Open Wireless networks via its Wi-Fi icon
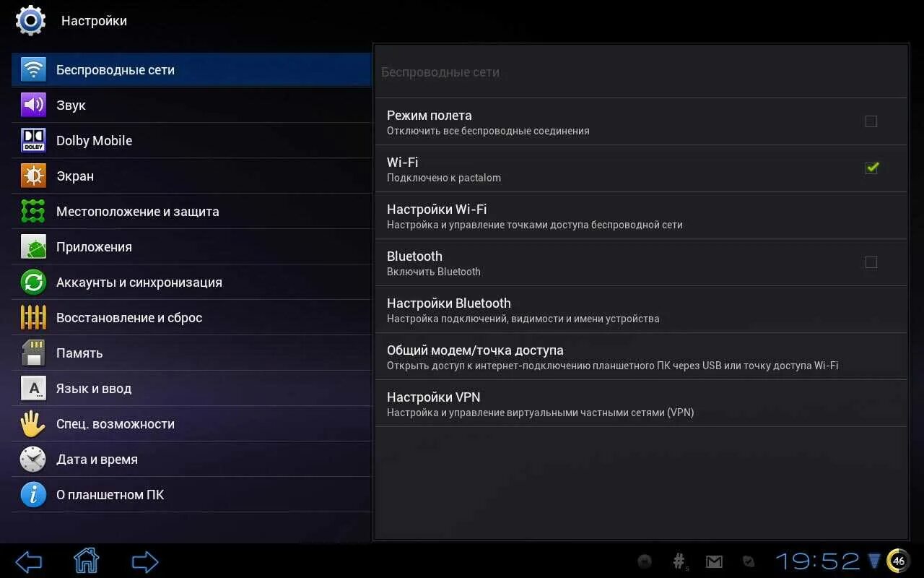 33,69
